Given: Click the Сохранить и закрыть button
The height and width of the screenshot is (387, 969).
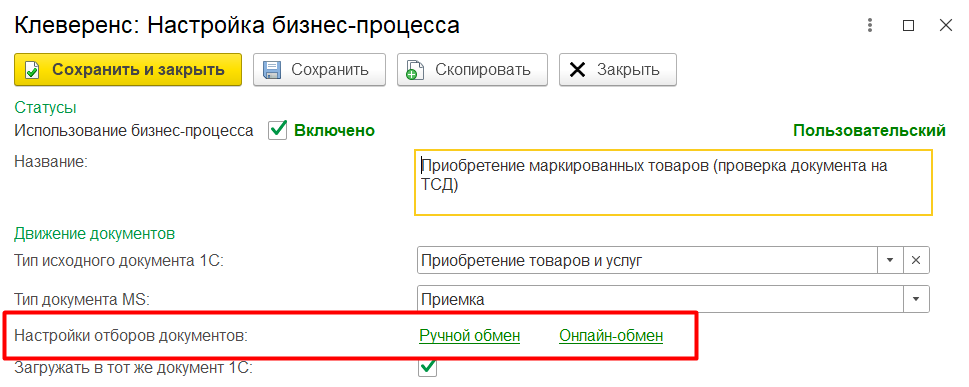Looking at the screenshot, I should tap(127, 70).
